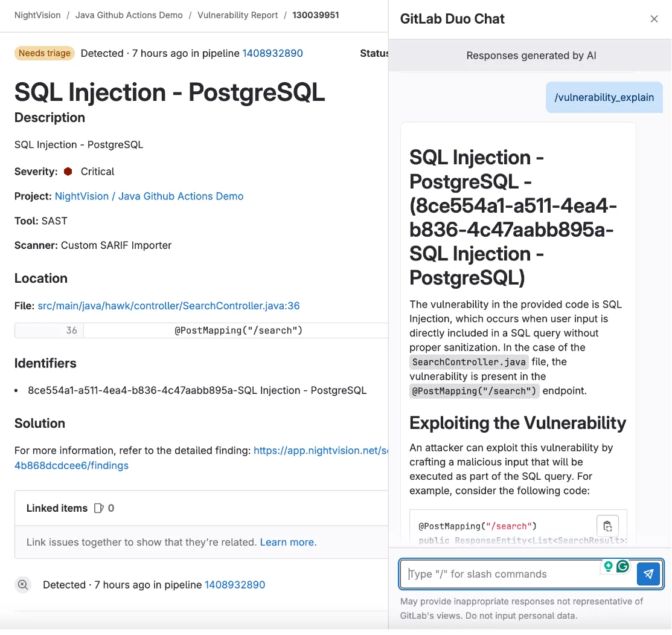This screenshot has height=635, width=672.
Task: Click the SearchController.java inline code in chat
Action: (469, 362)
